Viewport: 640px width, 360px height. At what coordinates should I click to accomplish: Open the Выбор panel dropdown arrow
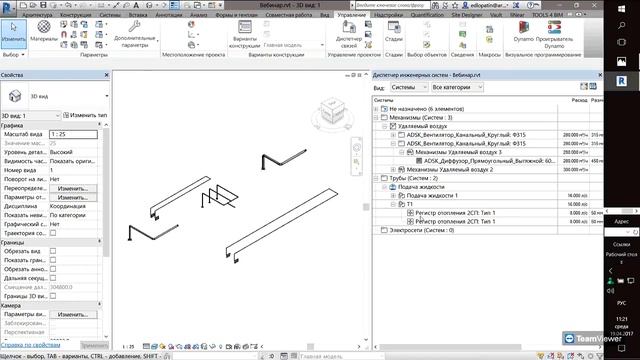coord(23,55)
